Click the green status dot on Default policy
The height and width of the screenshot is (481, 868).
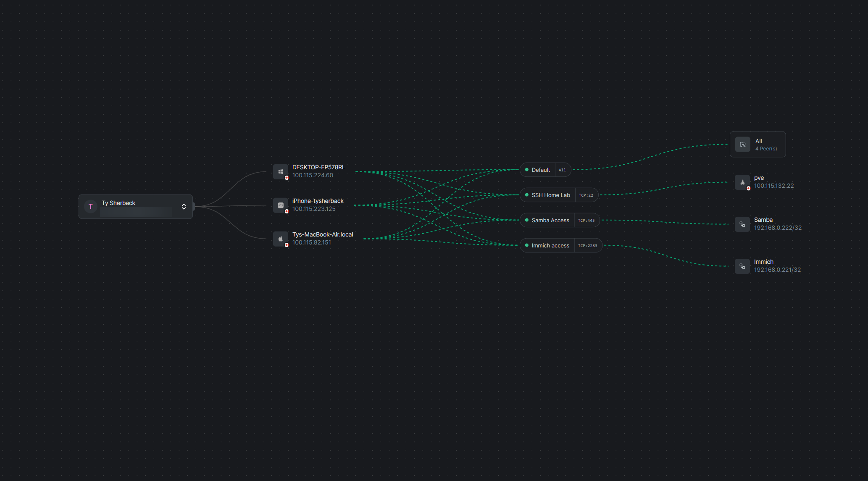526,170
